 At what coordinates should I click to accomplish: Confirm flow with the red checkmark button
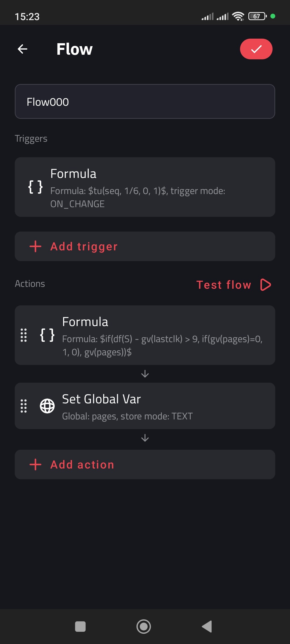pyautogui.click(x=256, y=49)
